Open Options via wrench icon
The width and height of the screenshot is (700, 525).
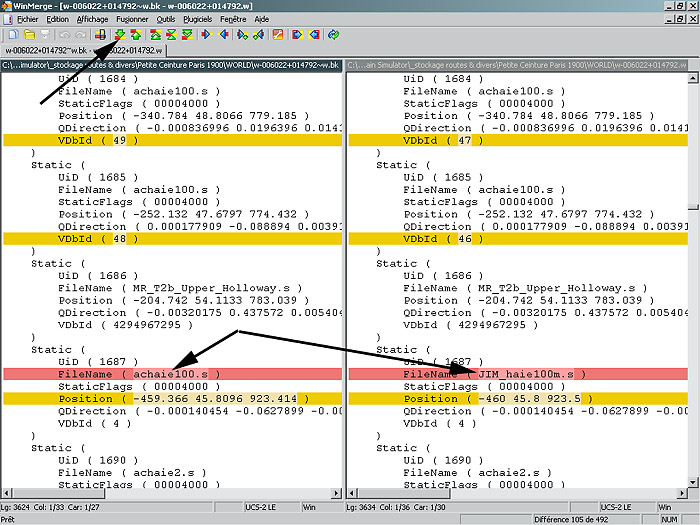278,34
